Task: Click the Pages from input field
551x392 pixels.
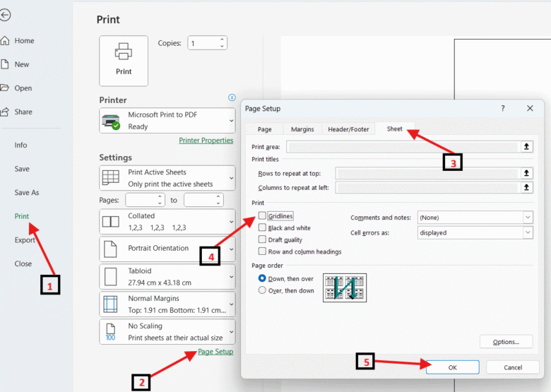Action: click(x=141, y=200)
